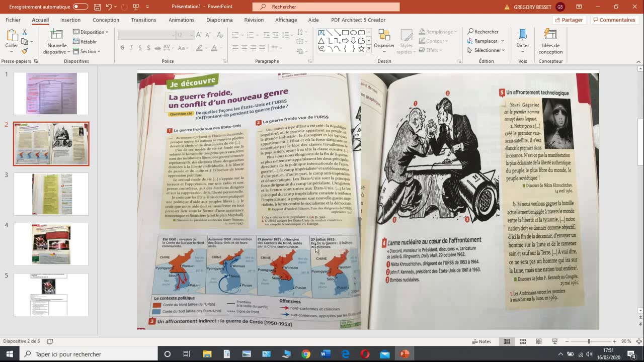Click Rétablir to reset the slide

(x=85, y=42)
